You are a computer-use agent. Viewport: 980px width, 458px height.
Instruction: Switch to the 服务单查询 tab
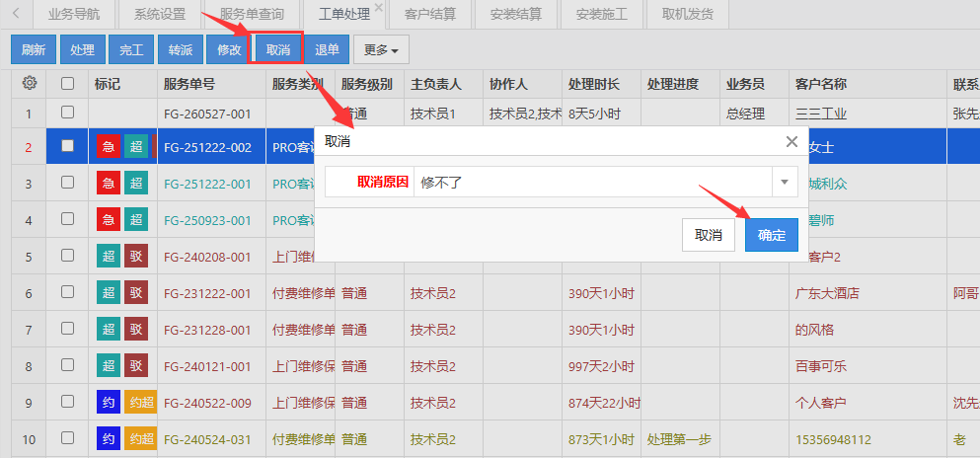pyautogui.click(x=252, y=15)
